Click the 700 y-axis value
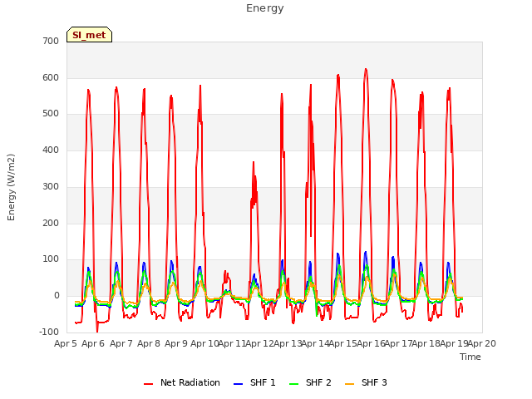The height and width of the screenshot is (399, 532). click(x=51, y=41)
